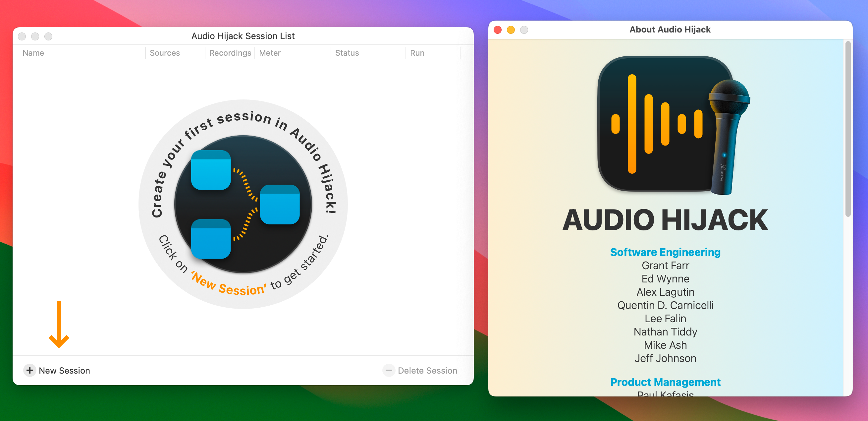
Task: Click the 'New Session' label text
Action: (x=64, y=370)
